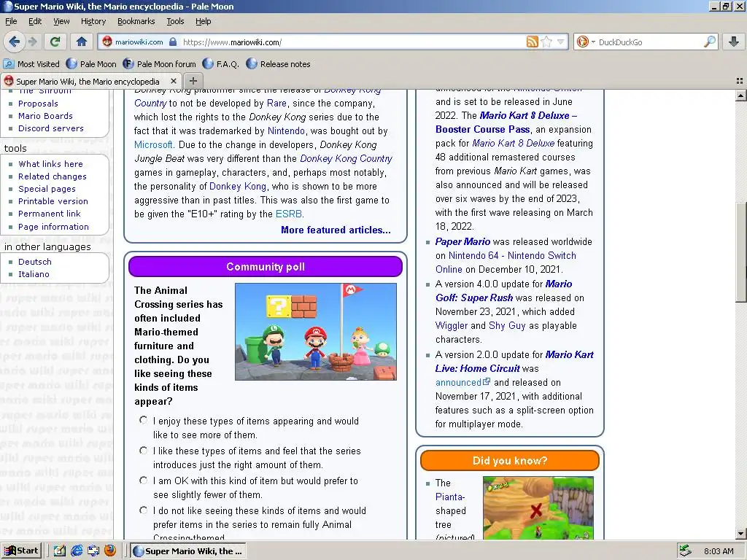Viewport: 747px width, 560px height.
Task: Open the Printable version link
Action: [53, 201]
